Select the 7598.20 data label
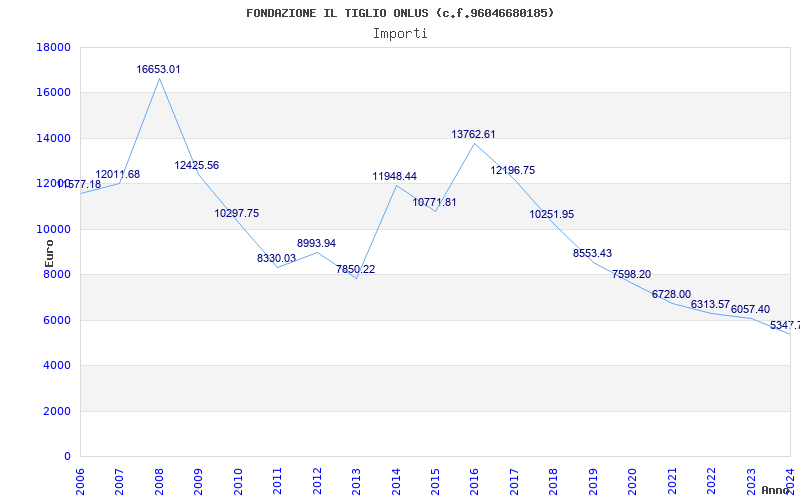 click(632, 274)
